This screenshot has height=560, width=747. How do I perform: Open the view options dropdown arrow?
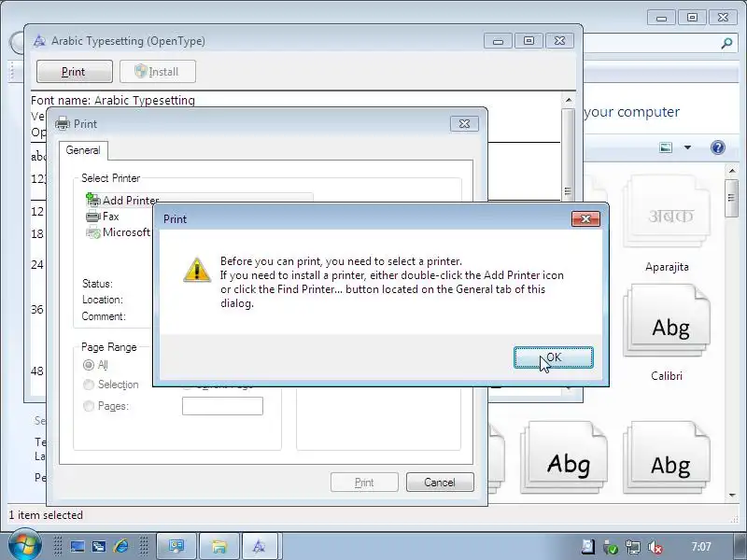point(687,147)
